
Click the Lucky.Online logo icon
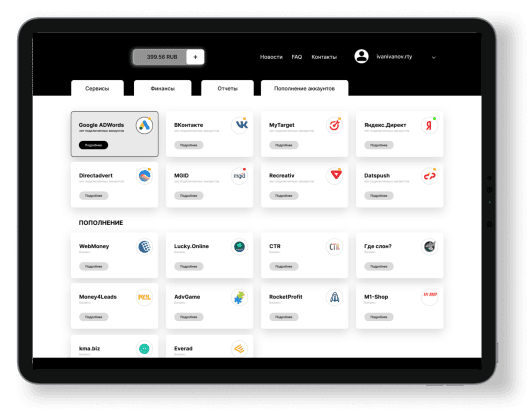pyautogui.click(x=239, y=246)
